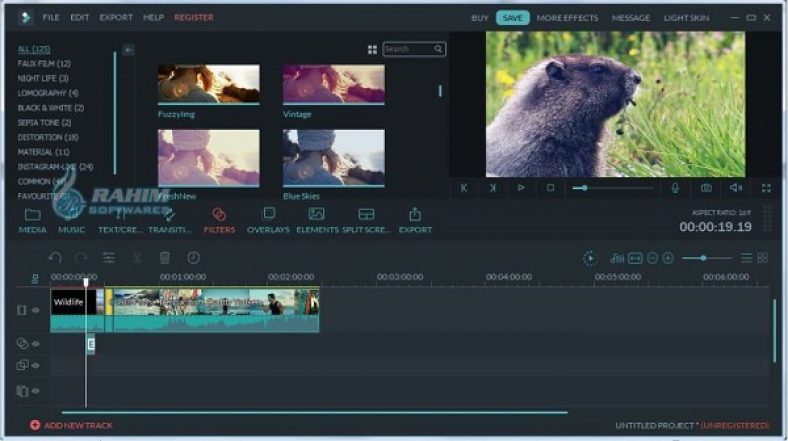This screenshot has height=441, width=788.
Task: Open the Export menu in menu bar
Action: pyautogui.click(x=116, y=18)
